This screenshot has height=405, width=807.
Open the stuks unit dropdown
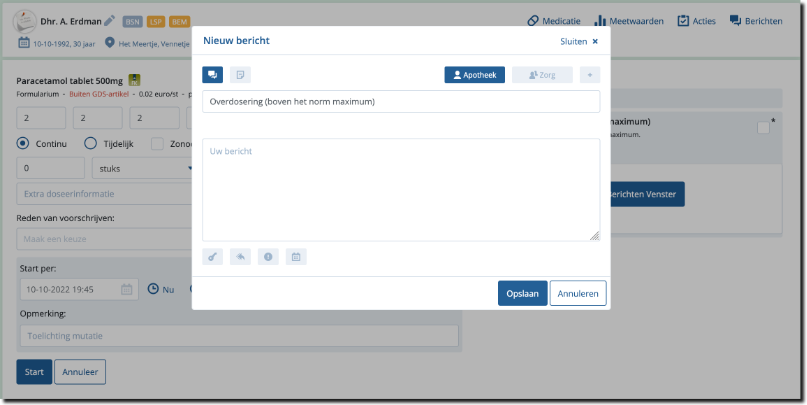pos(143,168)
